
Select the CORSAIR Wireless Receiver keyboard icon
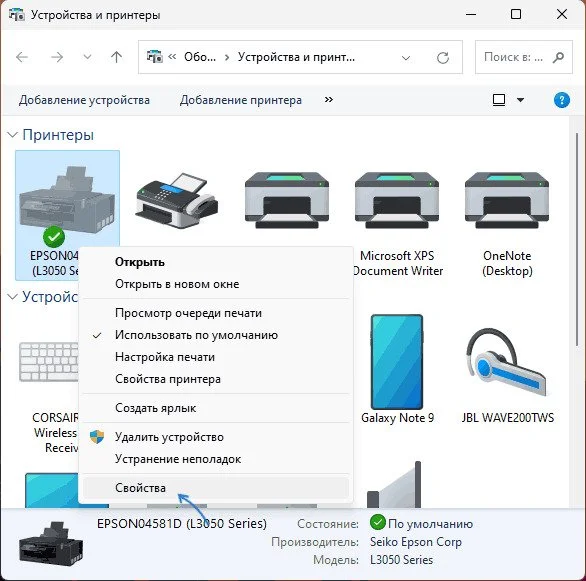point(49,362)
